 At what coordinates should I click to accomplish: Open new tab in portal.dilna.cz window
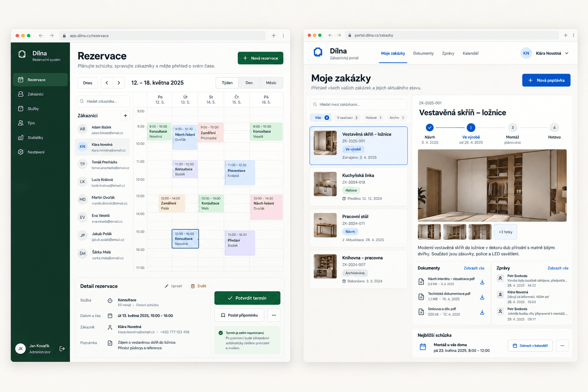pyautogui.click(x=565, y=35)
